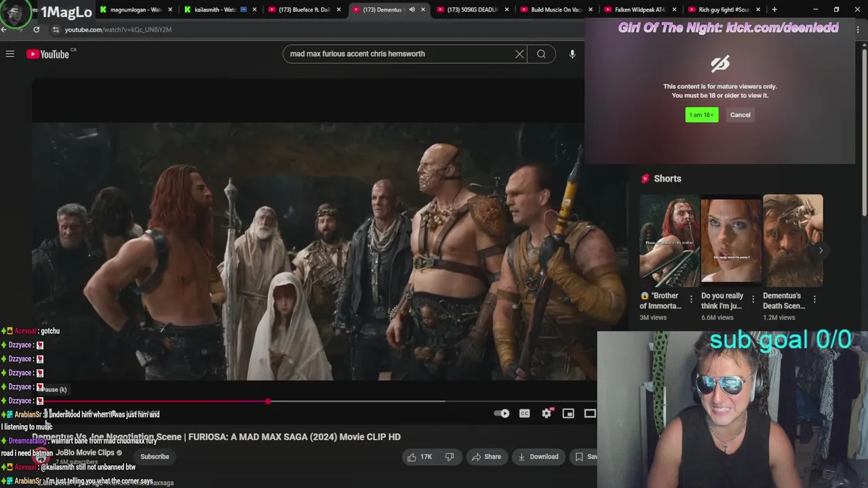Click the Share button
This screenshot has width=868, height=488.
point(486,457)
